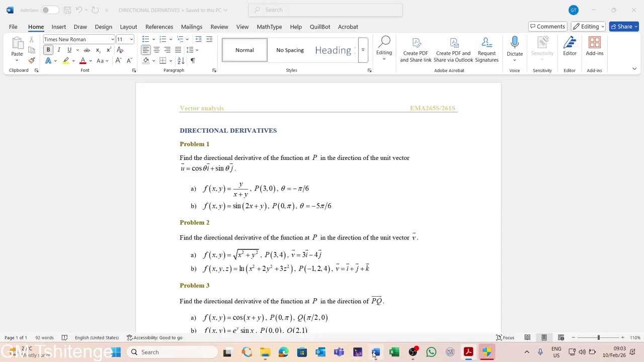Align text left
This screenshot has width=644, height=362.
point(145,50)
